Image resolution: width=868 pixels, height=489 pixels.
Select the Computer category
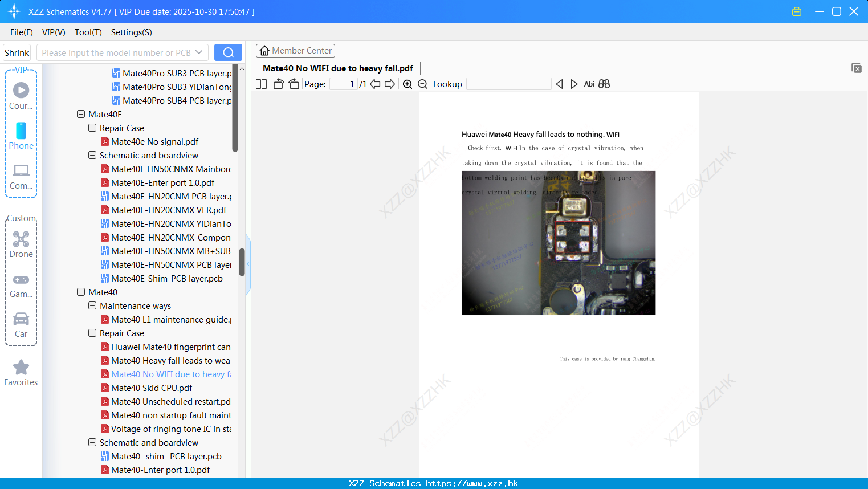21,176
